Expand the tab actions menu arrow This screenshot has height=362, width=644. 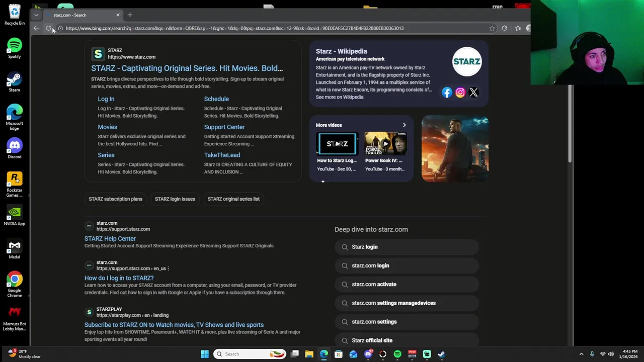click(36, 15)
